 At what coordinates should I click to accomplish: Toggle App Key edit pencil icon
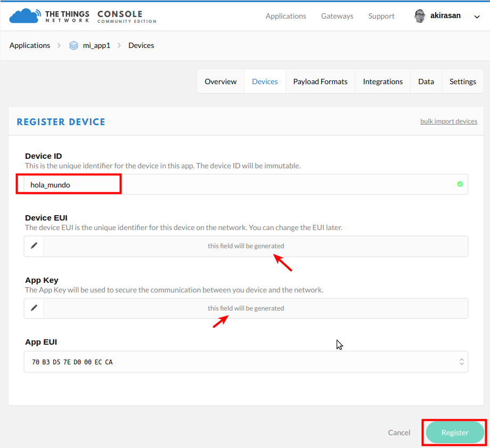pyautogui.click(x=34, y=308)
